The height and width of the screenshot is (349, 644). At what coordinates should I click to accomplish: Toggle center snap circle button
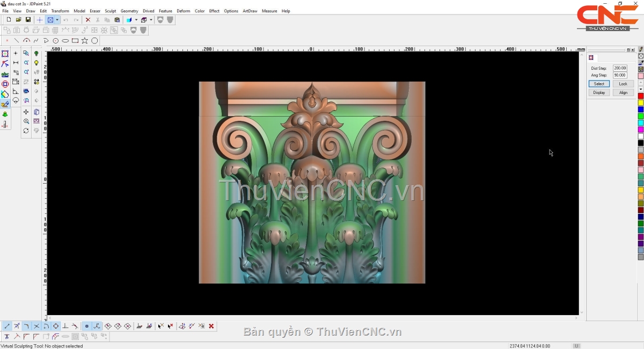click(x=56, y=326)
